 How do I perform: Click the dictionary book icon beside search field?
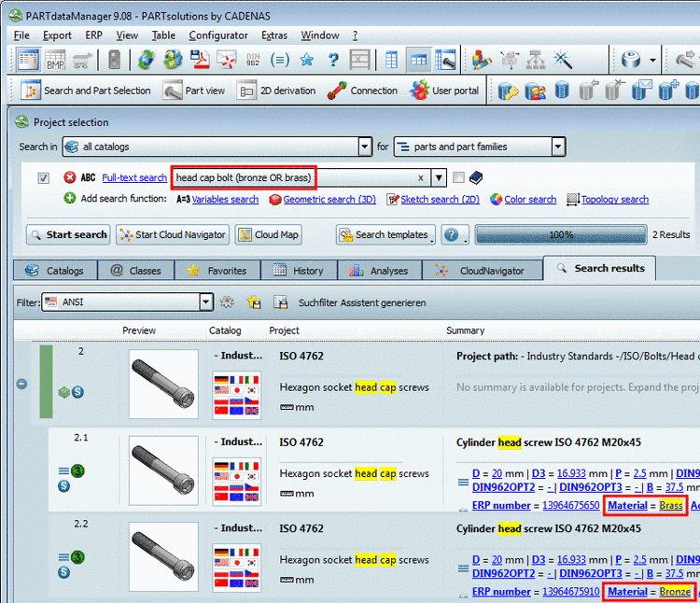pyautogui.click(x=476, y=177)
